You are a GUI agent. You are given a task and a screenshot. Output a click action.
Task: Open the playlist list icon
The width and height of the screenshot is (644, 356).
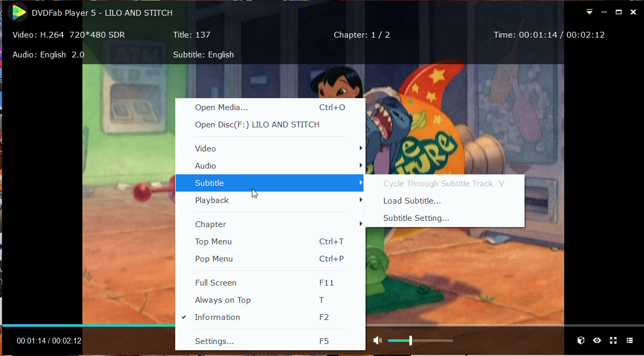(630, 340)
